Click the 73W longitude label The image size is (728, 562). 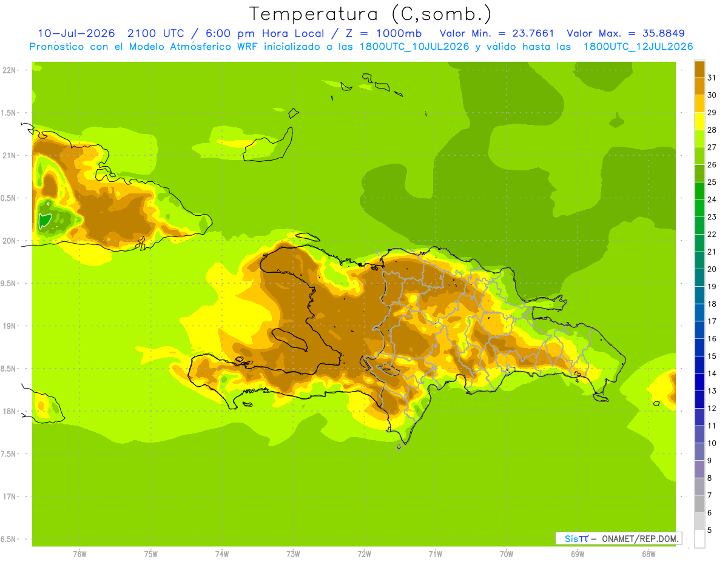tap(293, 554)
